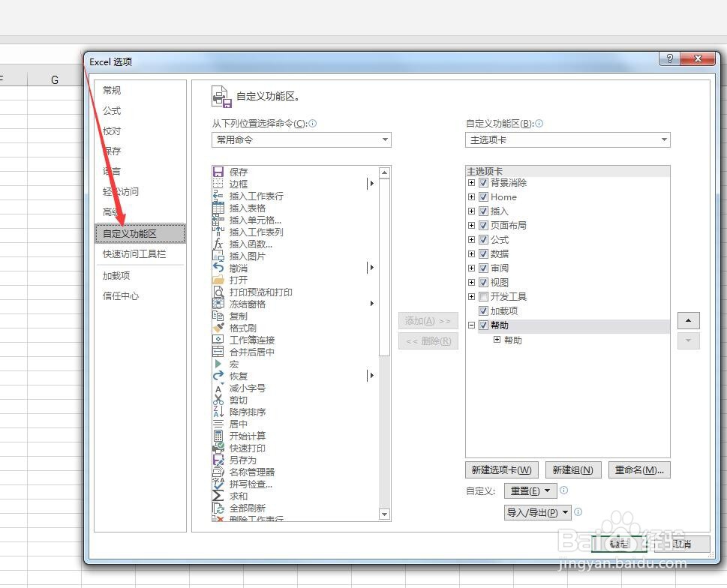
Task: Choose the 格式刷 format painter icon
Action: [218, 328]
